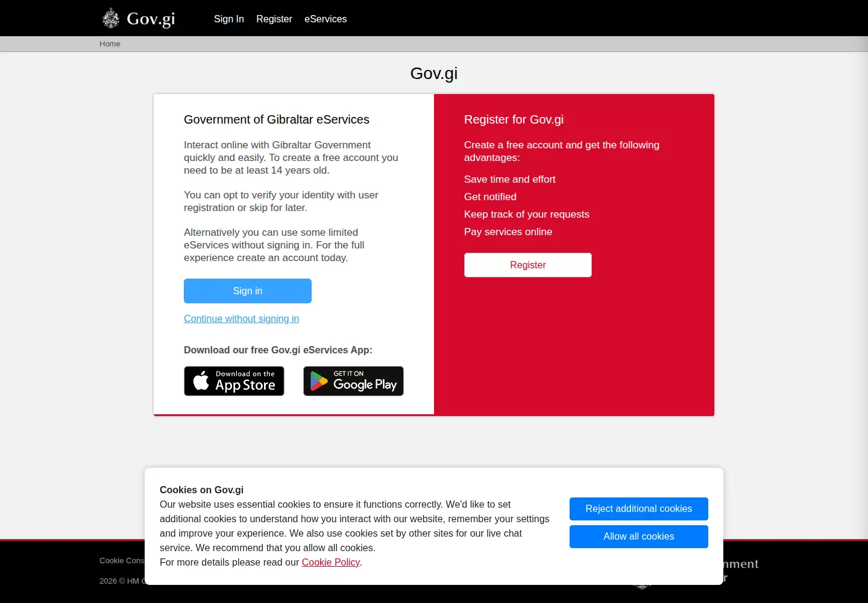
Task: Click the 'Pay services online' text
Action: 508,232
